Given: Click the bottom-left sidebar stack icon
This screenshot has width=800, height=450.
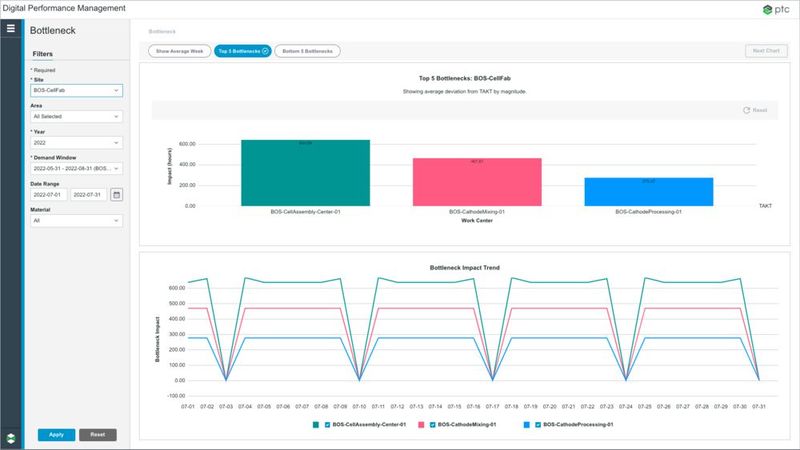Looking at the screenshot, I should click(10, 438).
